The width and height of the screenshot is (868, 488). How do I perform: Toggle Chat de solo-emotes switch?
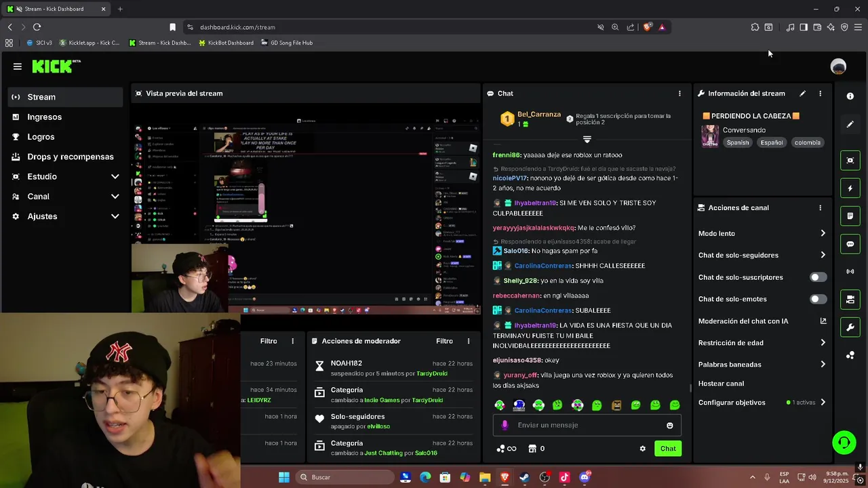(818, 299)
